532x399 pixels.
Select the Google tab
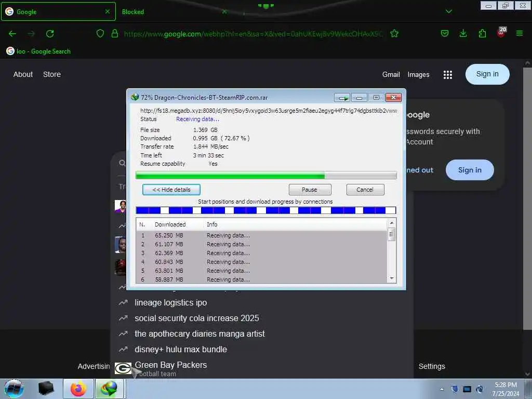(x=58, y=11)
